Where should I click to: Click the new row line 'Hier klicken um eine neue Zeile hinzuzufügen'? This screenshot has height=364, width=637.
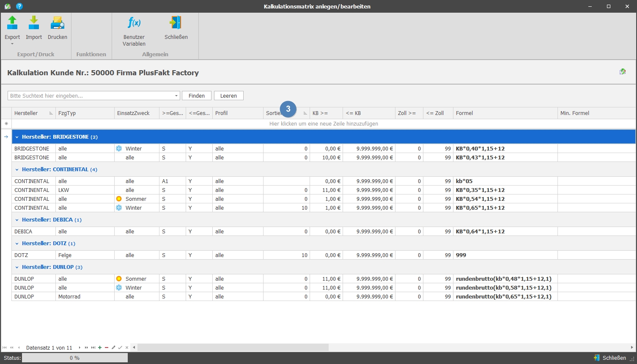click(324, 124)
